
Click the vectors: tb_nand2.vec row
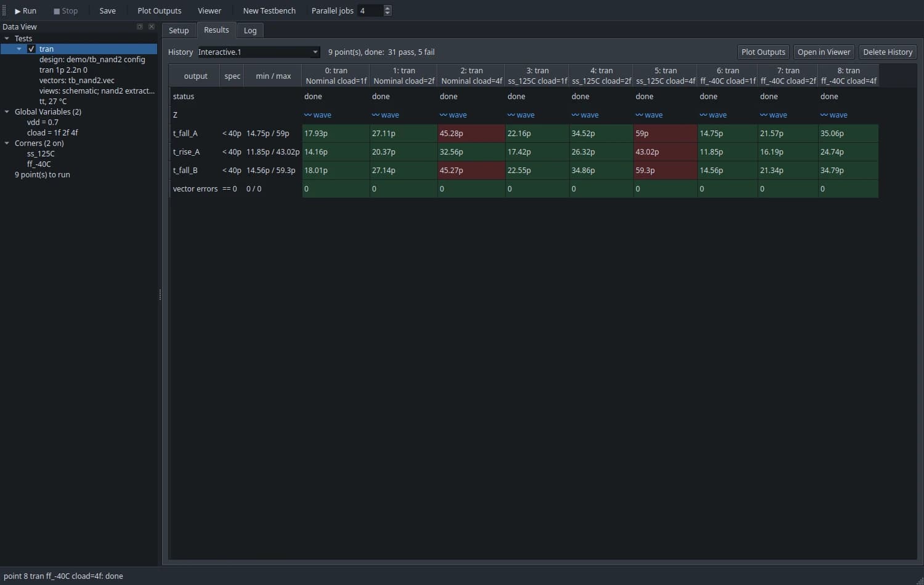coord(77,81)
